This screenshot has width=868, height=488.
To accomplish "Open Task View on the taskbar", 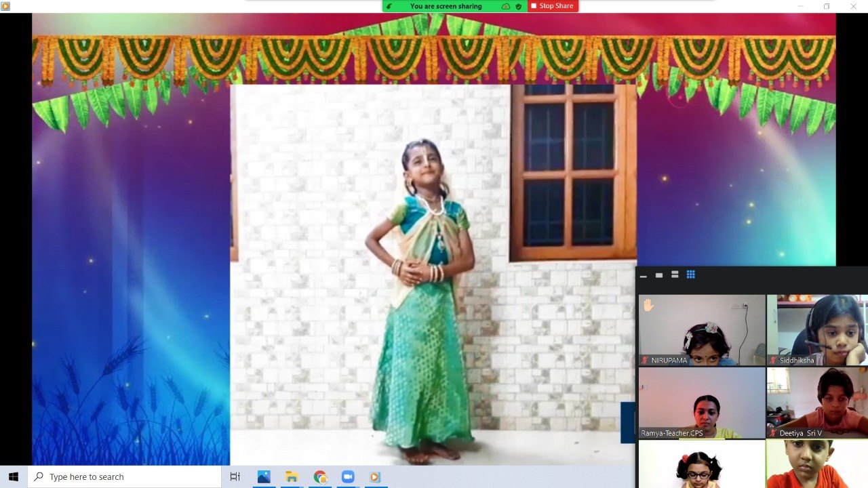I will coord(235,477).
